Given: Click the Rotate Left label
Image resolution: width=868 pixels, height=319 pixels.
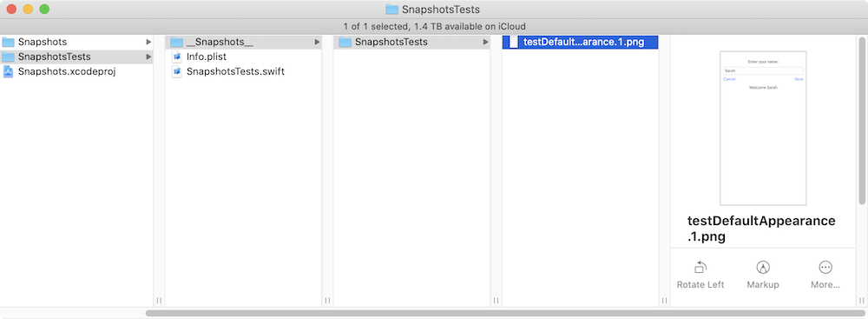Looking at the screenshot, I should coord(700,284).
